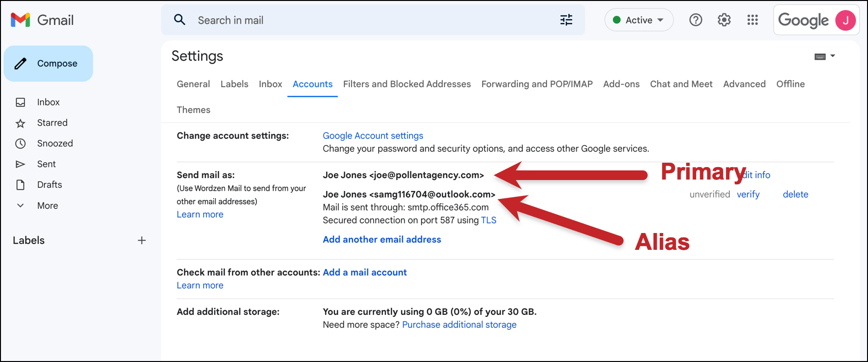Select the Accounts tab
The image size is (868, 362).
(313, 84)
